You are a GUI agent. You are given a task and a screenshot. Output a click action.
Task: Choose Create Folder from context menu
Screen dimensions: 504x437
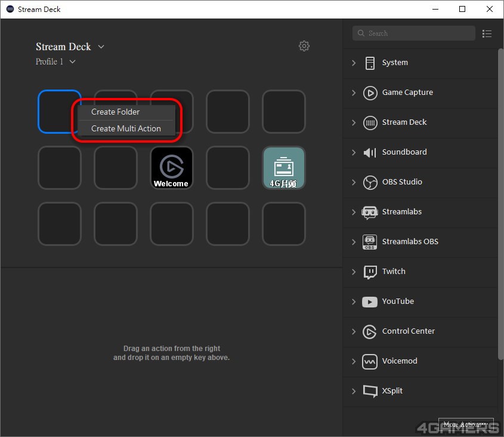tap(126, 112)
